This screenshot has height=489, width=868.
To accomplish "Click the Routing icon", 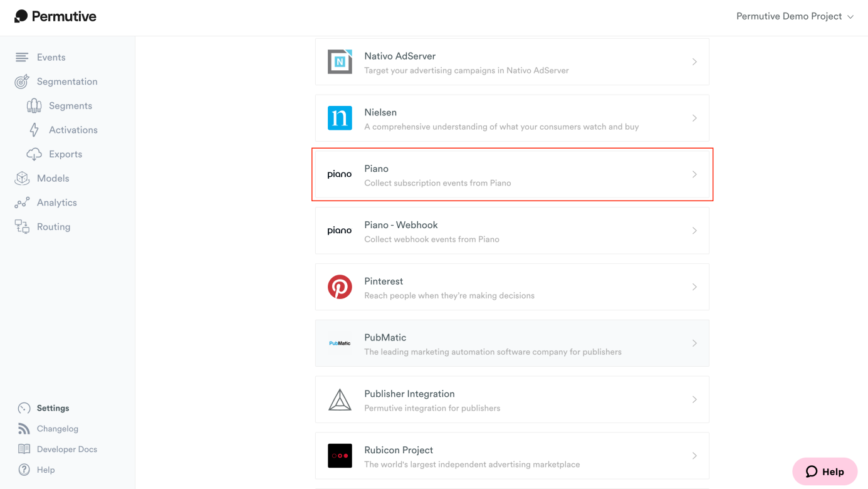I will [22, 227].
